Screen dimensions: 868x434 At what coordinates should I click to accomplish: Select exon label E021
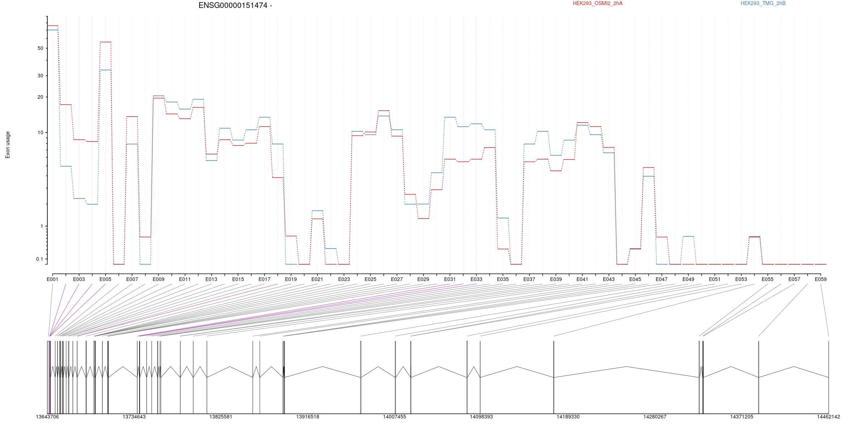point(317,279)
